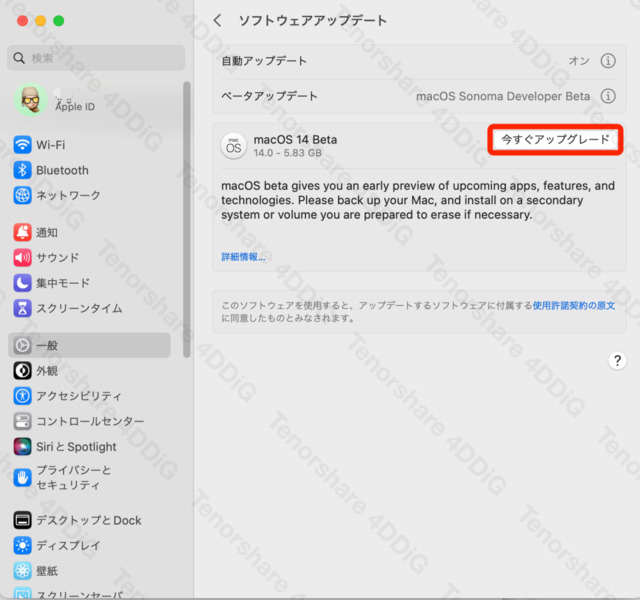This screenshot has width=640, height=600.
Task: Select Bluetooth in the sidebar
Action: (x=62, y=170)
